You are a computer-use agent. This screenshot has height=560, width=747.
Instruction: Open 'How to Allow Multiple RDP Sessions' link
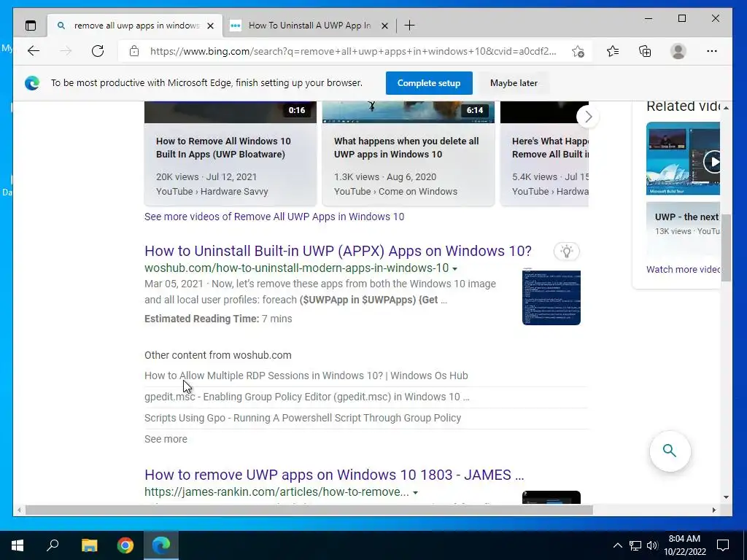[x=306, y=376]
